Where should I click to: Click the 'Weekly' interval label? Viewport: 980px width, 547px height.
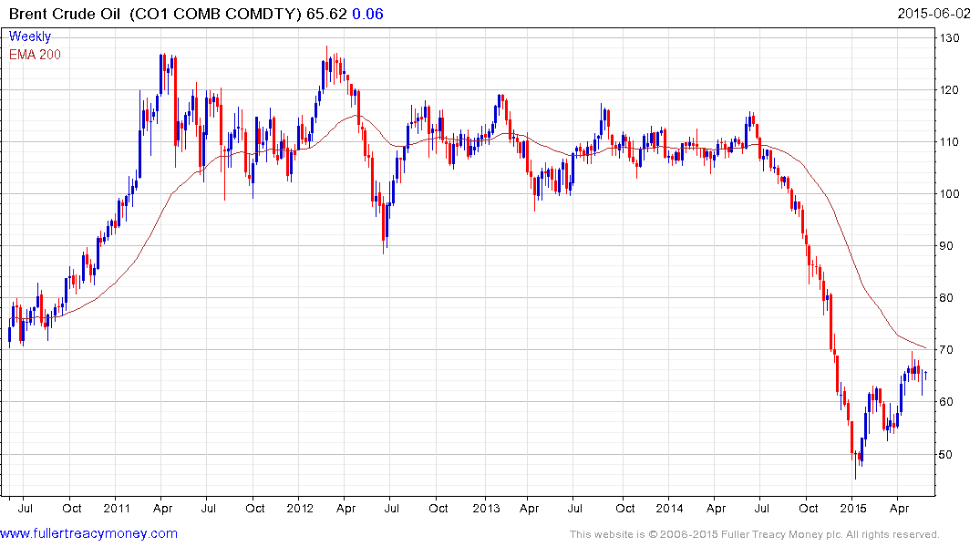[30, 36]
